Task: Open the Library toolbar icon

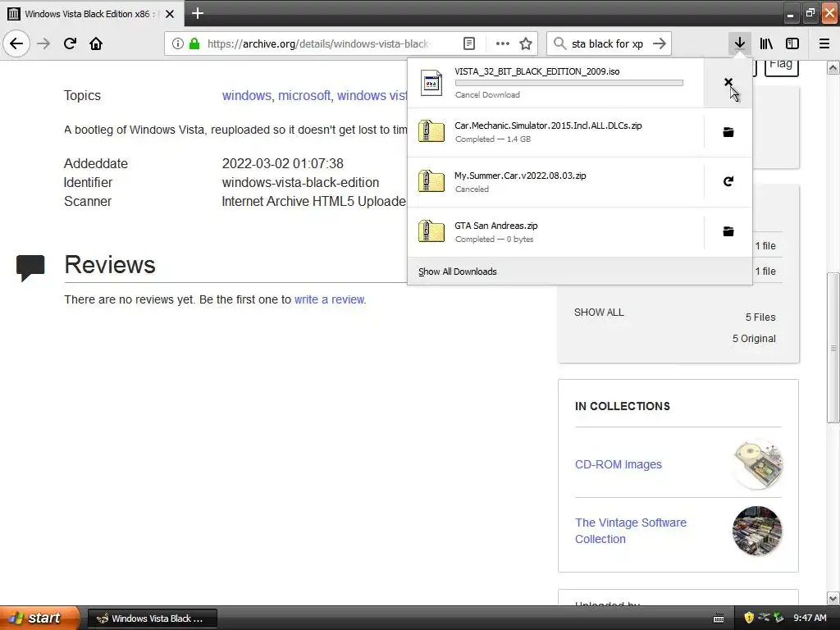Action: [766, 43]
